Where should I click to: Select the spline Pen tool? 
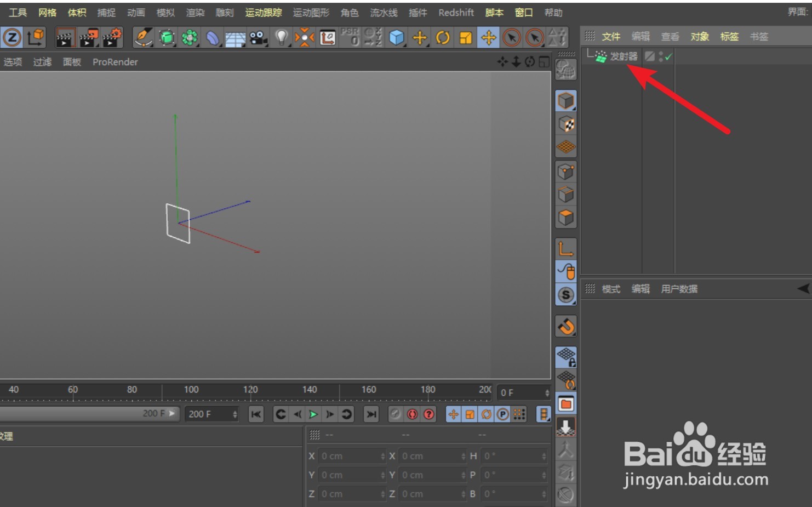(143, 37)
